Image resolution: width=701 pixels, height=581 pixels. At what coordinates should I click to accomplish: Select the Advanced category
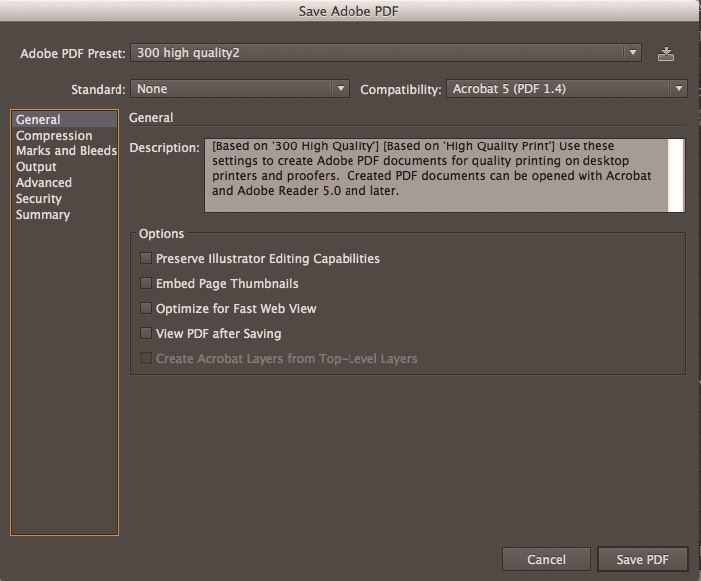click(x=44, y=183)
